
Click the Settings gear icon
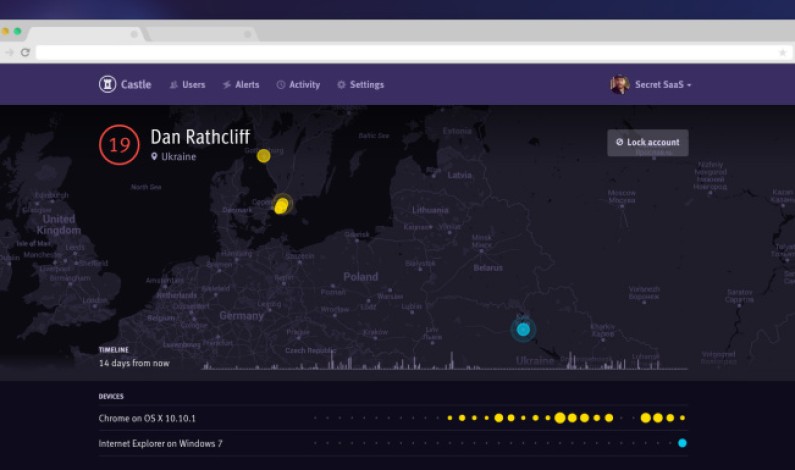tap(342, 85)
